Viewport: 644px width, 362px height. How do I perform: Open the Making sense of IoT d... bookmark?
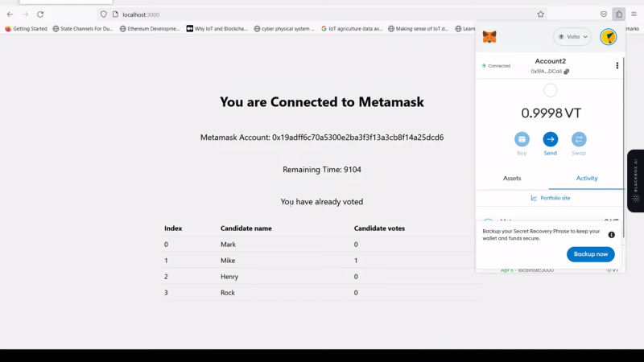(418, 29)
